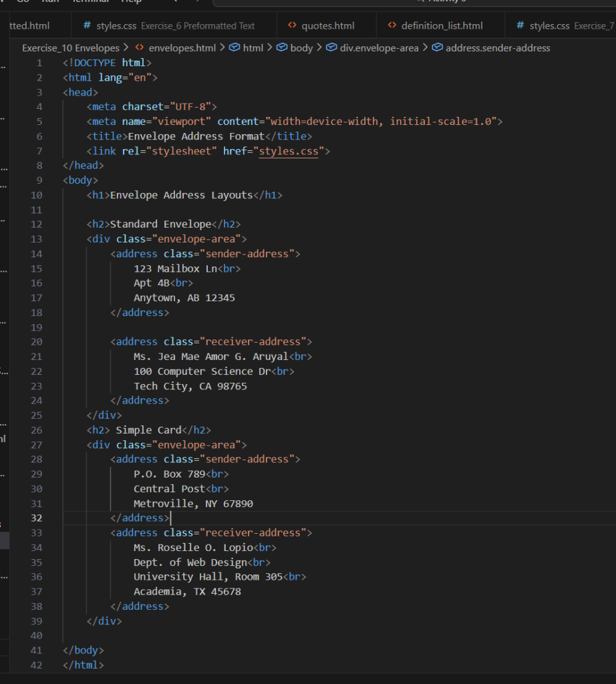This screenshot has width=616, height=684.
Task: Click the Envelope Address Format title text
Action: pos(196,136)
